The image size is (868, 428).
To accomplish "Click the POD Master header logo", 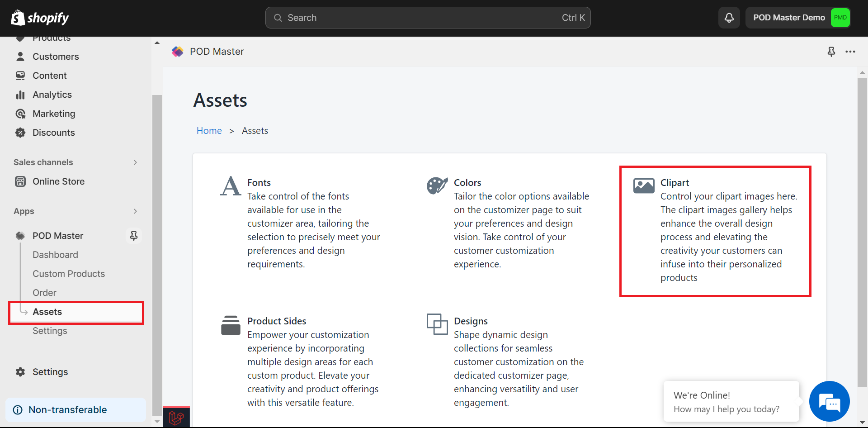I will [178, 52].
